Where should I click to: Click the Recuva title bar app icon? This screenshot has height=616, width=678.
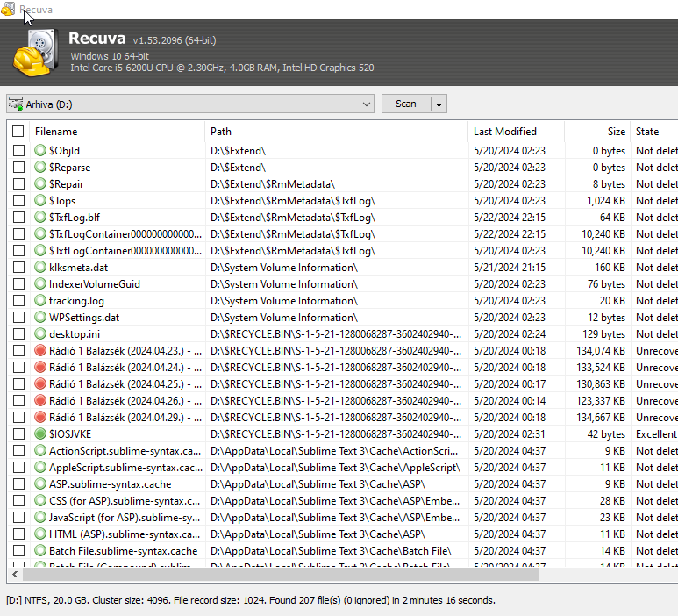(x=8, y=10)
